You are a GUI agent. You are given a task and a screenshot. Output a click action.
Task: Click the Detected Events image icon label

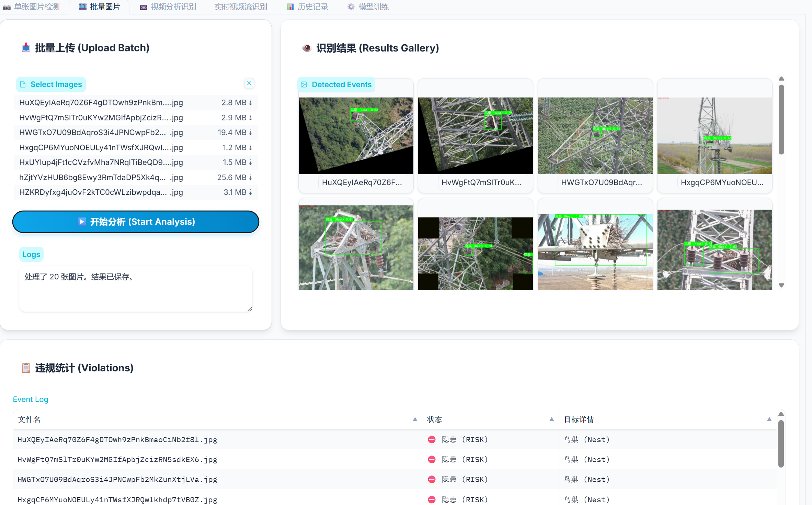coord(336,85)
